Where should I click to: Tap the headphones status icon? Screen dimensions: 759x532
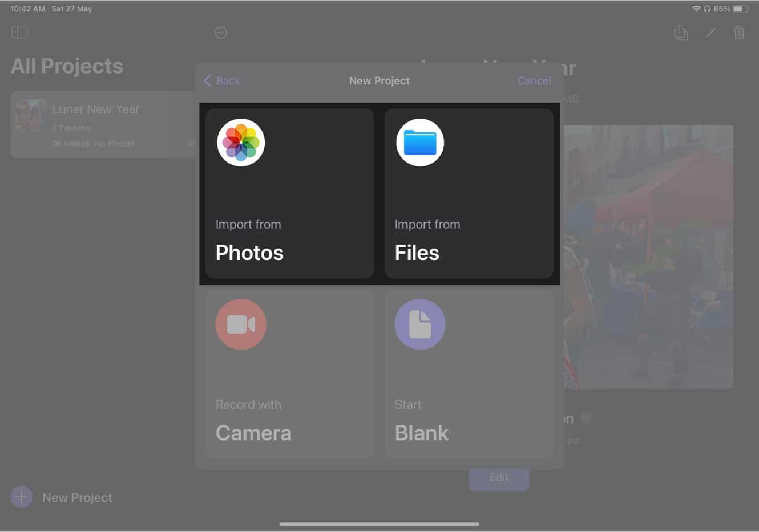pyautogui.click(x=708, y=9)
